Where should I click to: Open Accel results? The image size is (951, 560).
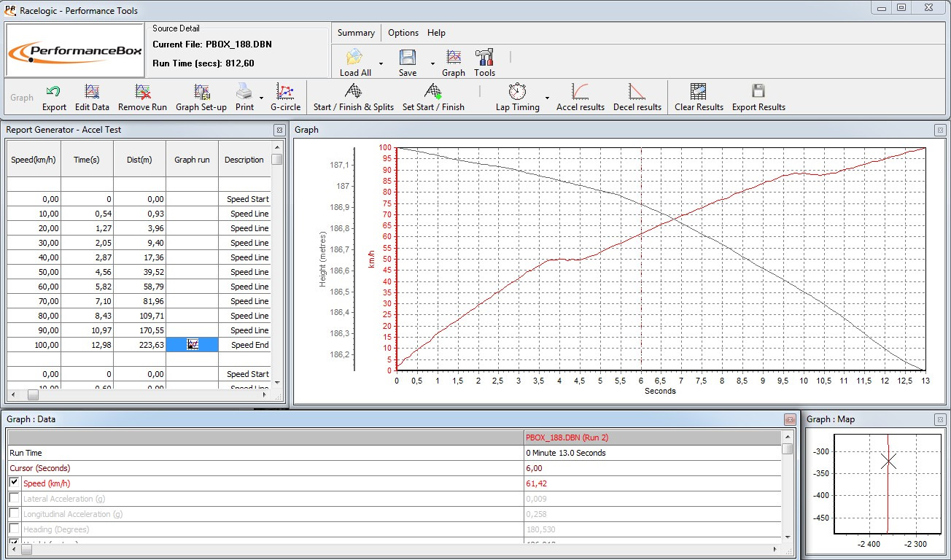[x=581, y=93]
